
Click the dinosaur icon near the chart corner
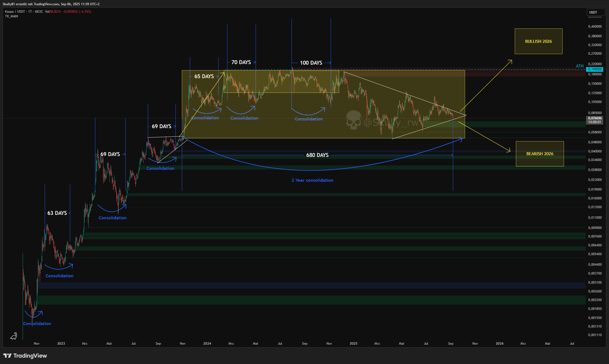pos(13,336)
